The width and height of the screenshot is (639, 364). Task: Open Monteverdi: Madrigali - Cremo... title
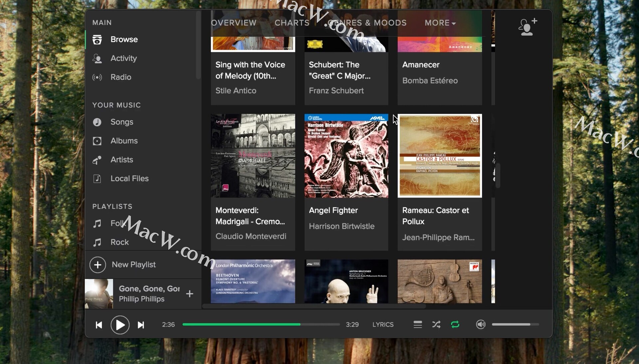[250, 216]
